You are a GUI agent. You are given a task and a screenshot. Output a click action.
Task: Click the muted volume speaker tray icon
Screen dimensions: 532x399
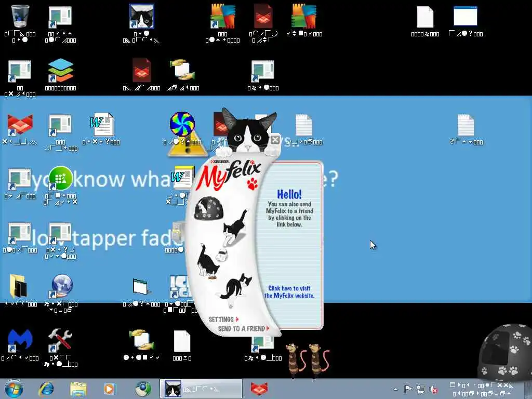pos(433,389)
